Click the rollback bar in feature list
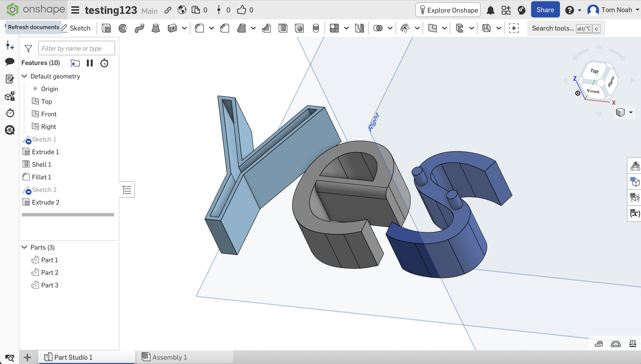Image resolution: width=641 pixels, height=364 pixels. (x=68, y=215)
